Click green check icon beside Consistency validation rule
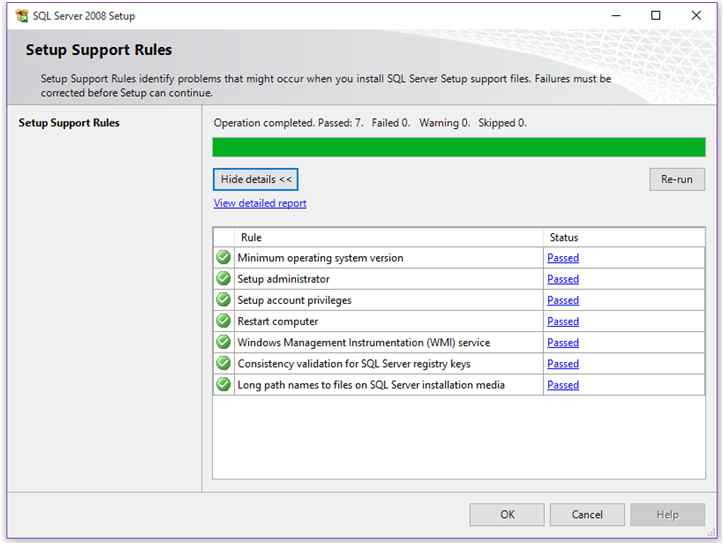This screenshot has height=545, width=724. 223,363
